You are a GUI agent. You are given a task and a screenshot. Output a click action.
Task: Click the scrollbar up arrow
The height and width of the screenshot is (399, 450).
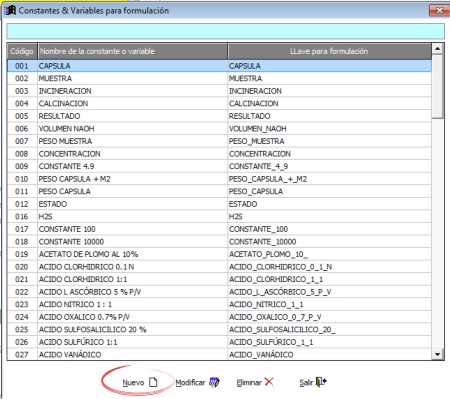(437, 49)
